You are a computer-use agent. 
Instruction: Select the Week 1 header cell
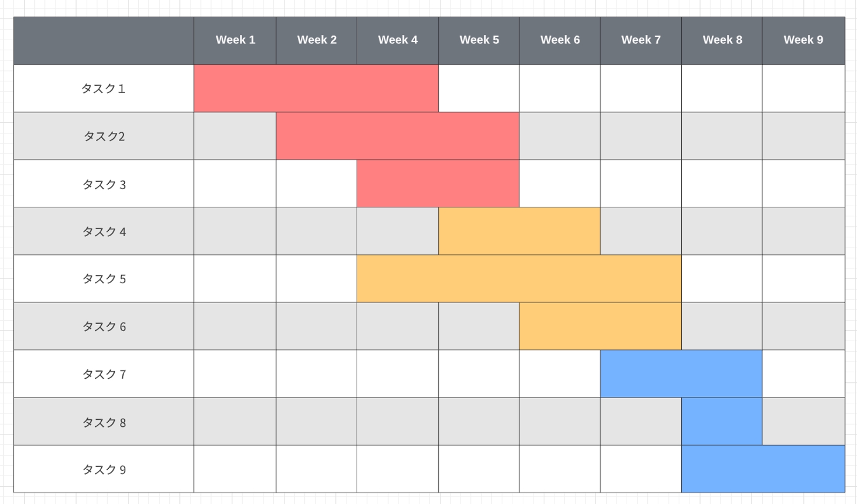tap(235, 40)
